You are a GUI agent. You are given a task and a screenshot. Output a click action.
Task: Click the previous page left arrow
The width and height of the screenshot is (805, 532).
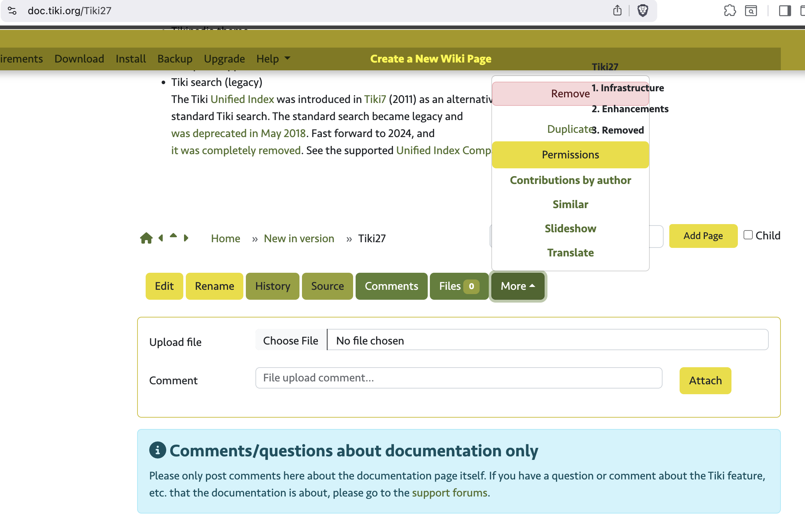161,238
